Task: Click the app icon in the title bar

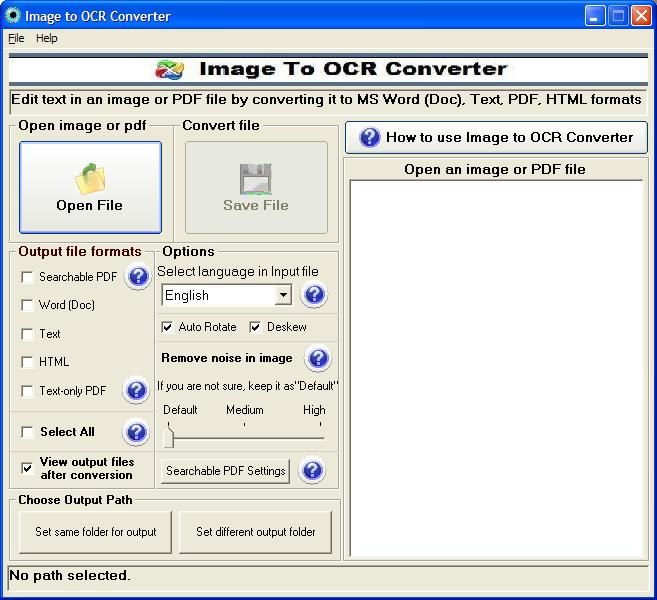Action: click(x=13, y=16)
